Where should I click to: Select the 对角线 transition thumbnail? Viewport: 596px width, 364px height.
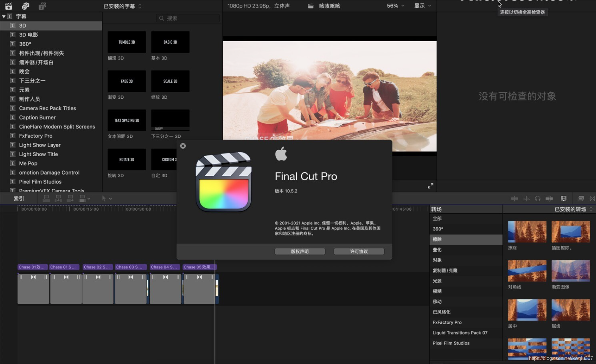tap(527, 271)
